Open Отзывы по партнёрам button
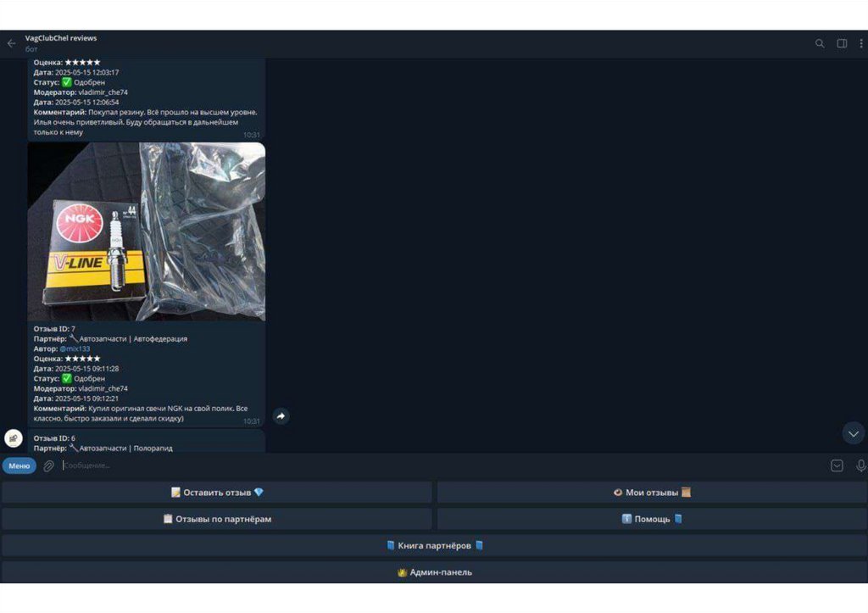 click(x=217, y=519)
